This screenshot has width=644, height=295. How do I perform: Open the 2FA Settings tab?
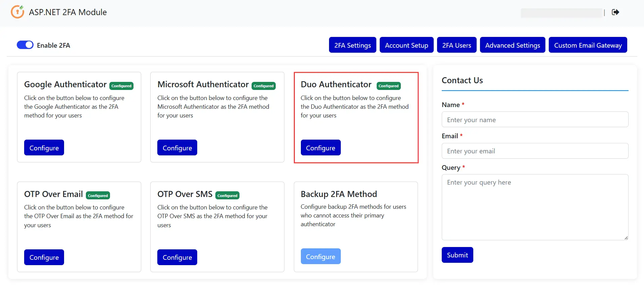[353, 45]
